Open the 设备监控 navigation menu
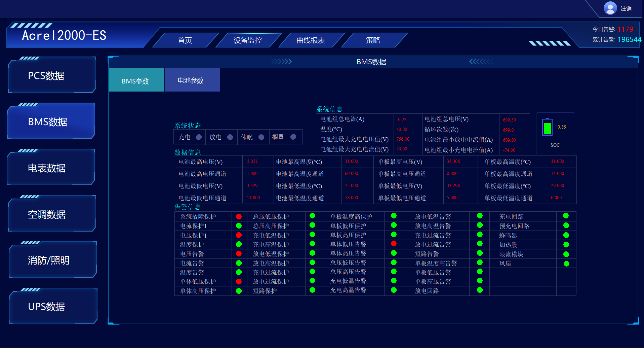Screen dimensions: 644x348 coord(248,40)
